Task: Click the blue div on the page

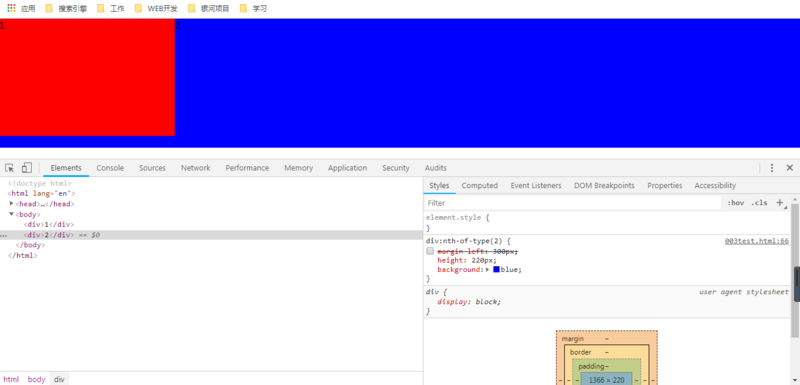Action: pos(487,83)
